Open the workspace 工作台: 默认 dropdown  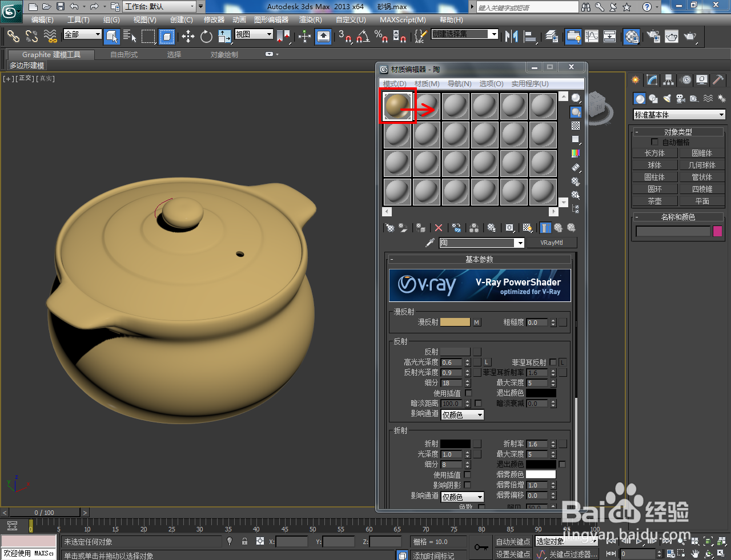[160, 7]
